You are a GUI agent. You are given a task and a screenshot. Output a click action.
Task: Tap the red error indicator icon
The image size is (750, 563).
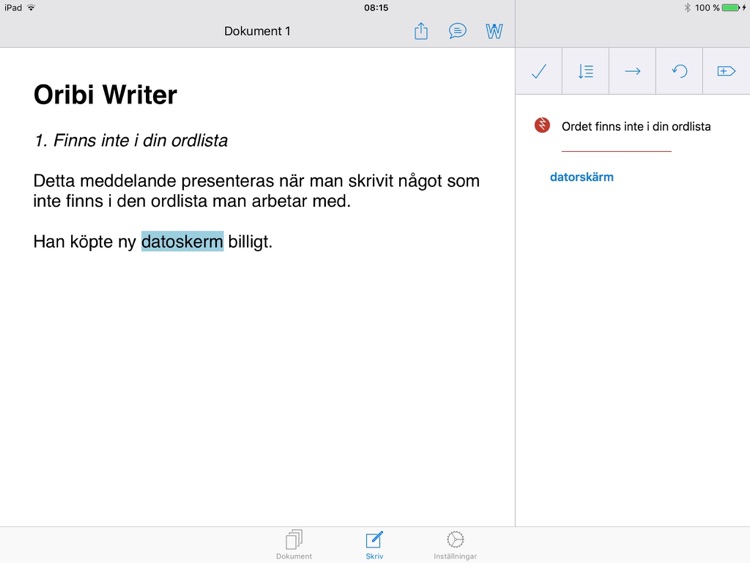tap(542, 126)
